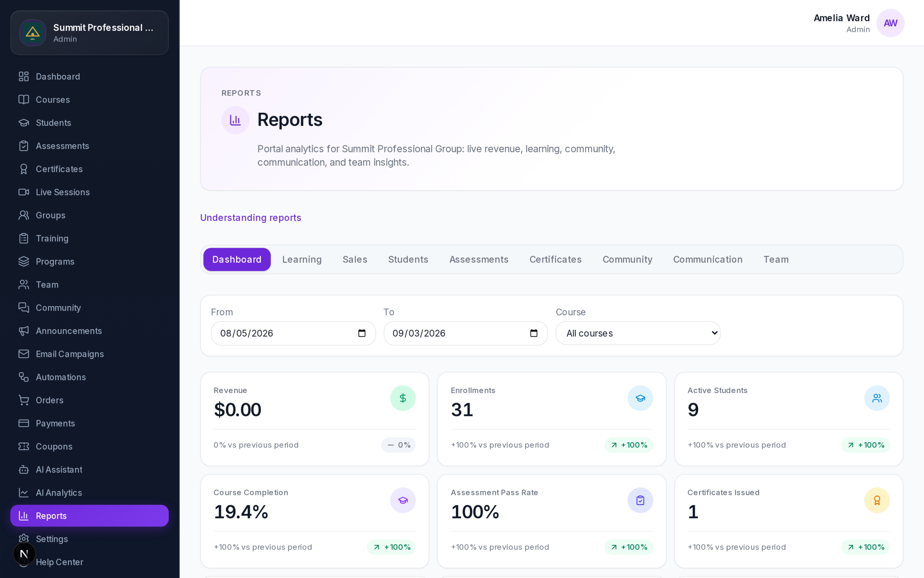This screenshot has width=924, height=578.
Task: Open Orders cart icon
Action: [24, 400]
